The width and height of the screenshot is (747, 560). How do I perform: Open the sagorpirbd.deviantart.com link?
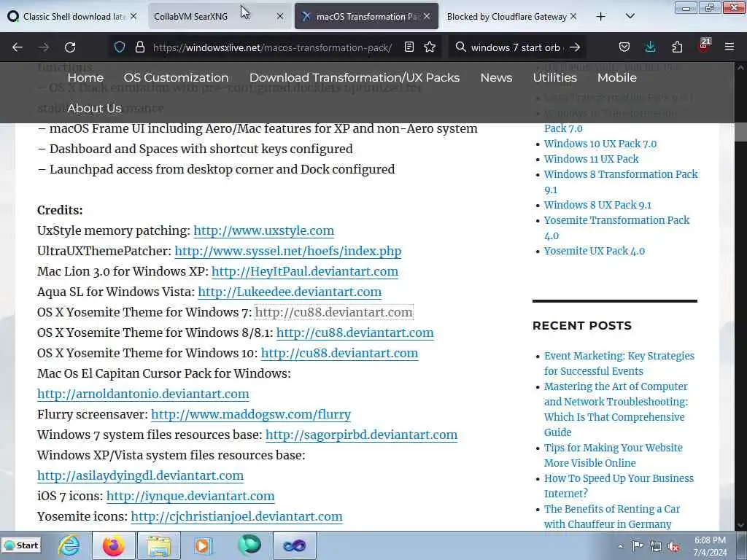[362, 435]
